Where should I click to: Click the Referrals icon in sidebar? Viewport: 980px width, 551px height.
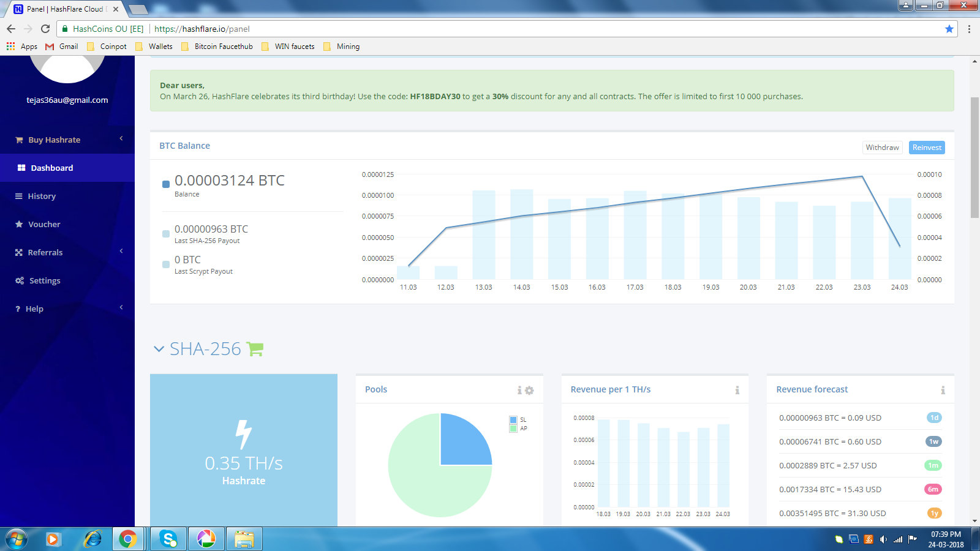tap(19, 252)
